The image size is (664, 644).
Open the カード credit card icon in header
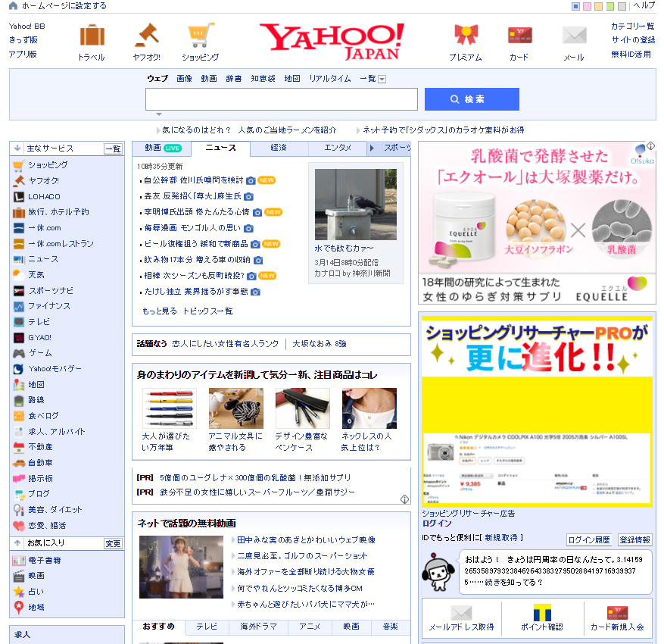[x=519, y=35]
